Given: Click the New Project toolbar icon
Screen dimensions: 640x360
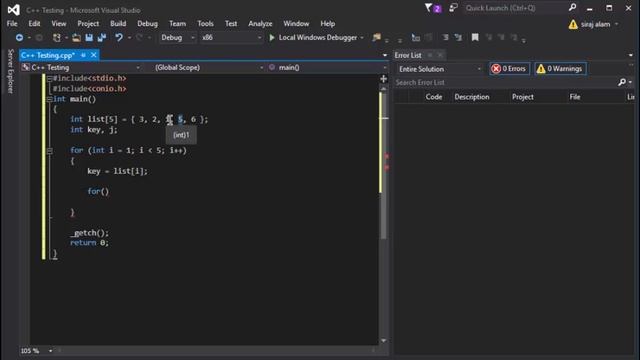Looking at the screenshot, I should (x=57, y=38).
